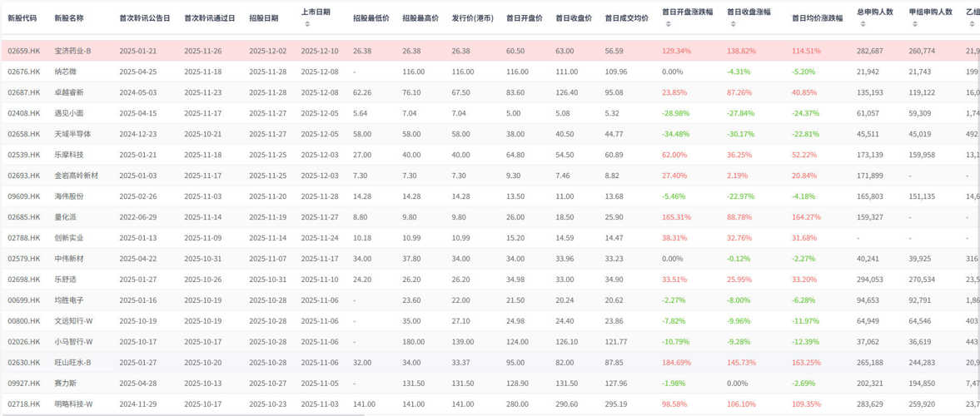The image size is (980, 416).
Task: Sort by 首日收盘涨跌幅 using its sort arrows
Action: click(x=733, y=24)
